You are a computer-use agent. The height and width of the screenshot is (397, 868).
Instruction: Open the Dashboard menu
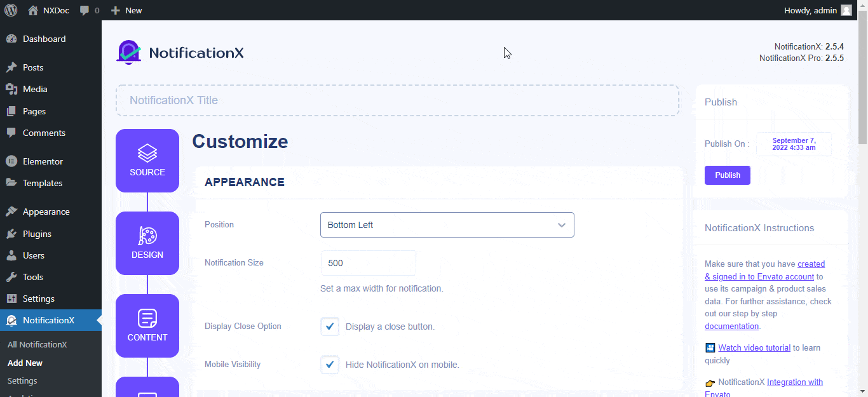[51, 39]
